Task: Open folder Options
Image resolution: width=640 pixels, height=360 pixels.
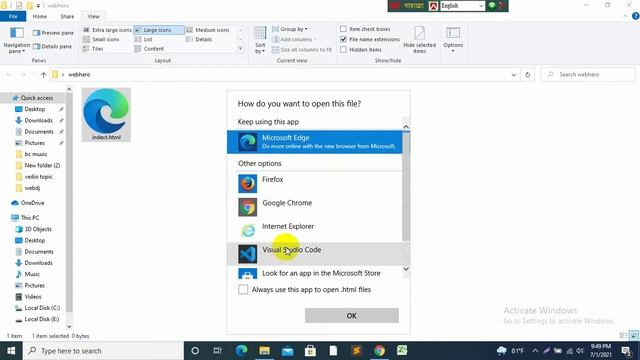Action: pos(453,40)
